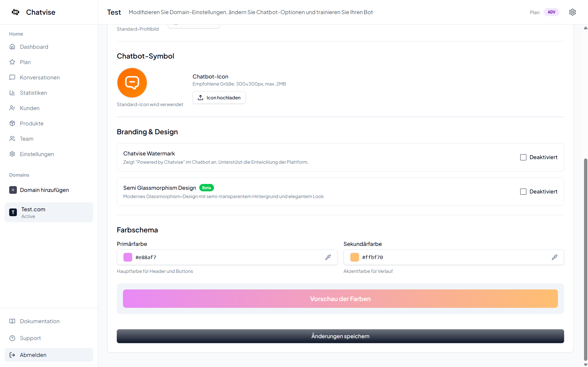The width and height of the screenshot is (588, 367).
Task: Open Statistiken from the sidebar
Action: tap(33, 93)
